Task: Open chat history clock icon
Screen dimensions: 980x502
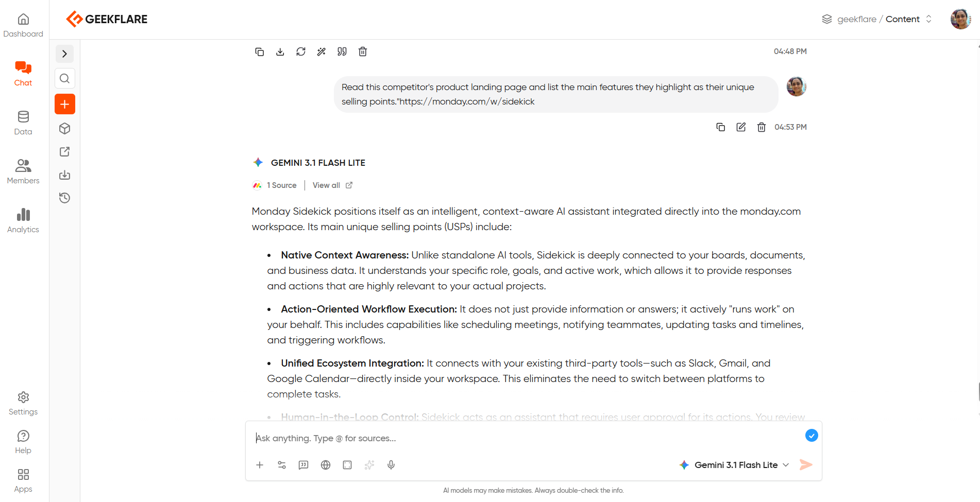Action: tap(65, 198)
